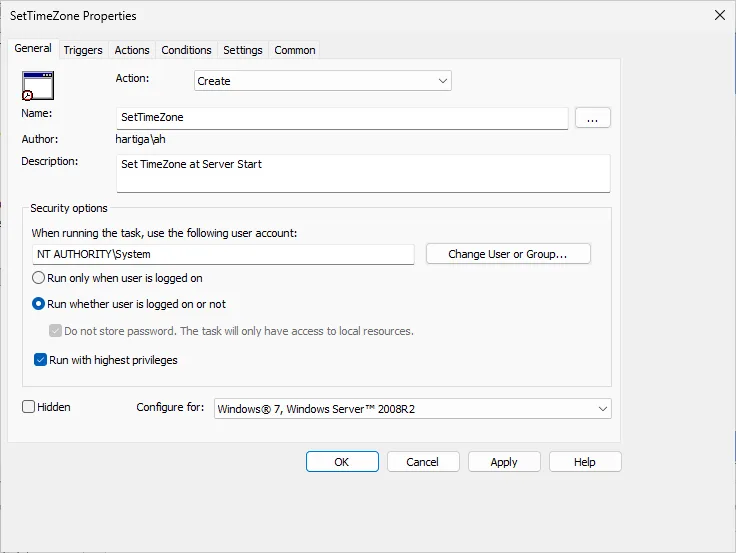Open Help for this dialog

point(585,462)
